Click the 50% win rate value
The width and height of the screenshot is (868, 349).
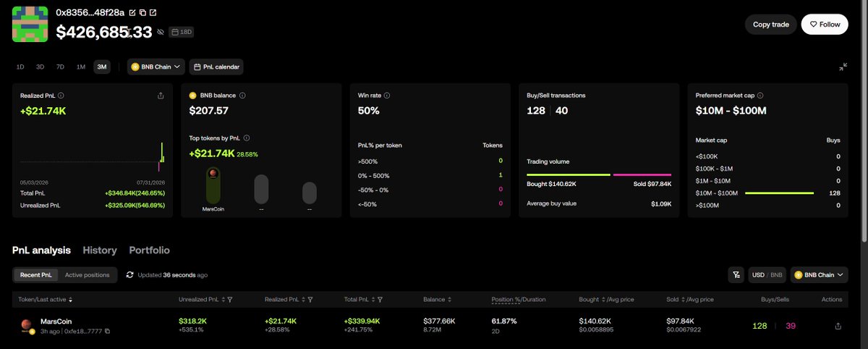(x=369, y=111)
